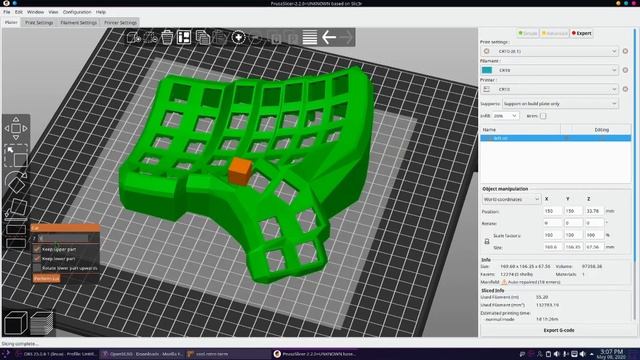Click the Copy toolbar icon
Viewport: 640px width, 360px height.
coord(202,38)
